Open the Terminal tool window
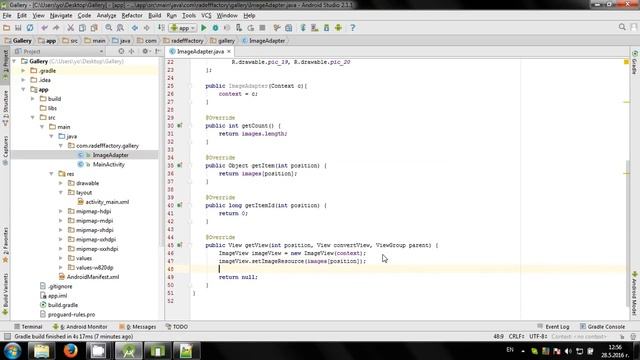Screen dimensions: 640x360 [x=28, y=327]
